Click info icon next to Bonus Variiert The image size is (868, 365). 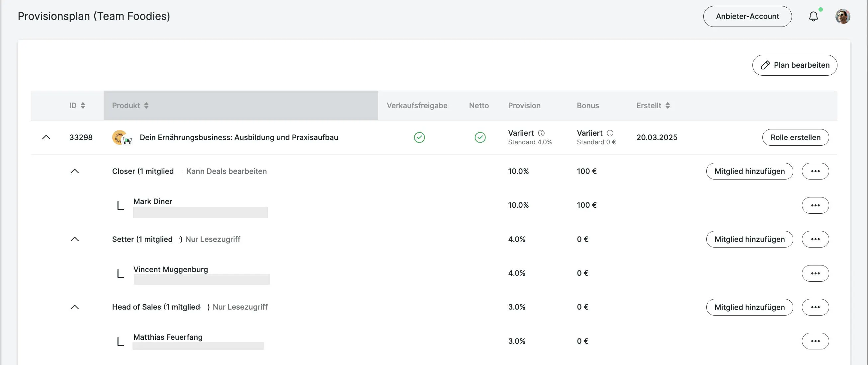point(610,133)
